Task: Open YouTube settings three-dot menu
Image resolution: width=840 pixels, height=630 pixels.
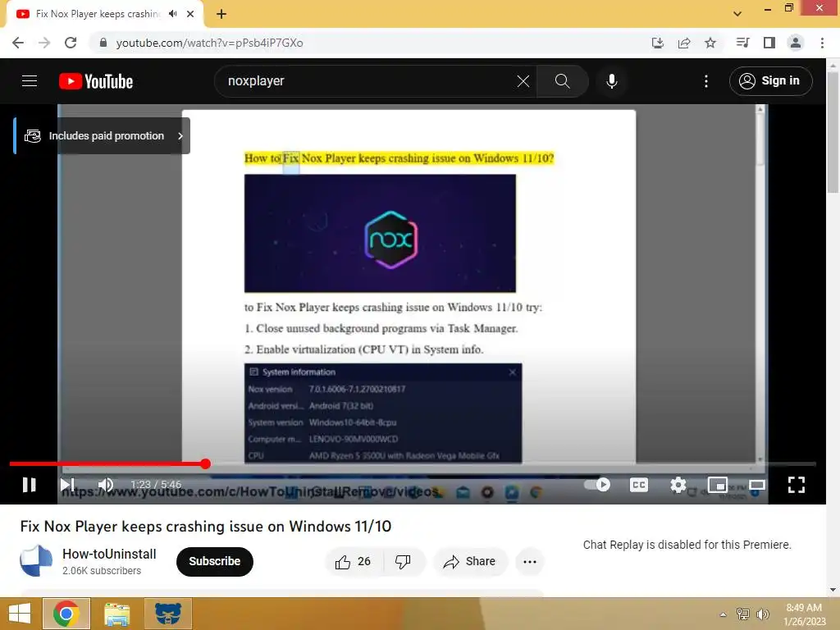Action: click(706, 81)
